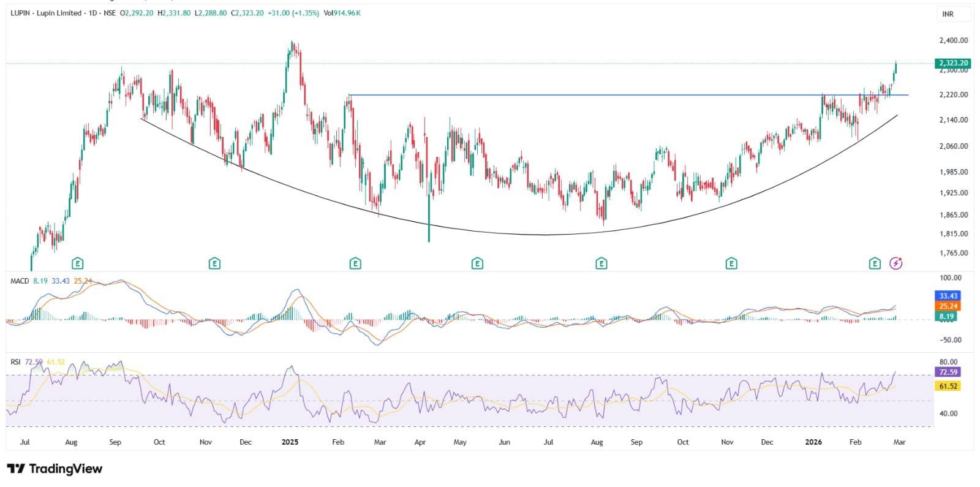Image resolution: width=980 pixels, height=487 pixels.
Task: Click the open price O2,292.20
Action: tap(137, 13)
